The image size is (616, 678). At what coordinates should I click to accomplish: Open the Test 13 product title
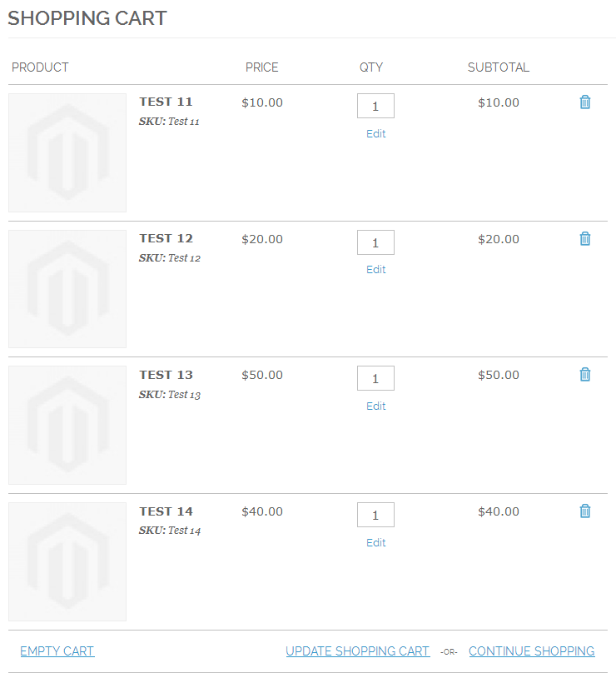coord(166,375)
